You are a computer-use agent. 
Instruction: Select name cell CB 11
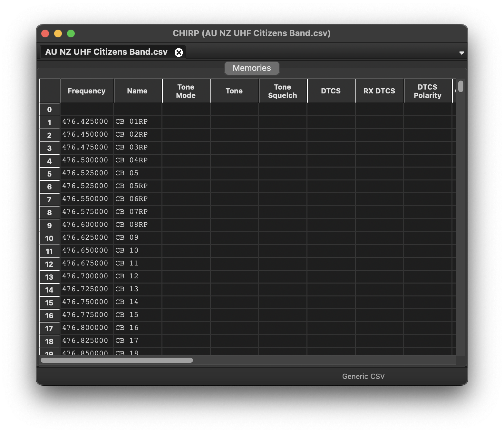coord(138,264)
